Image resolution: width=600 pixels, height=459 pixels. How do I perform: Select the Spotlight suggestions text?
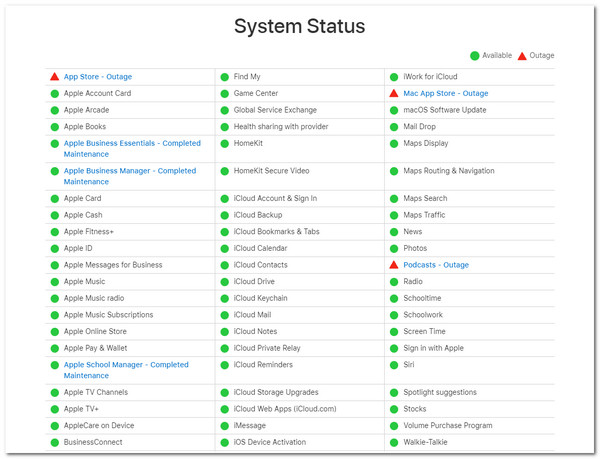(x=440, y=392)
